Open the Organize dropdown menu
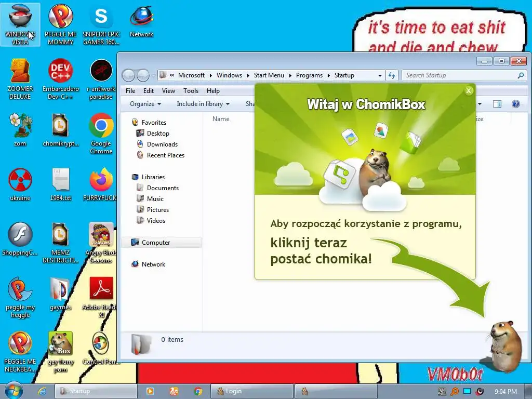The height and width of the screenshot is (399, 532). [145, 104]
